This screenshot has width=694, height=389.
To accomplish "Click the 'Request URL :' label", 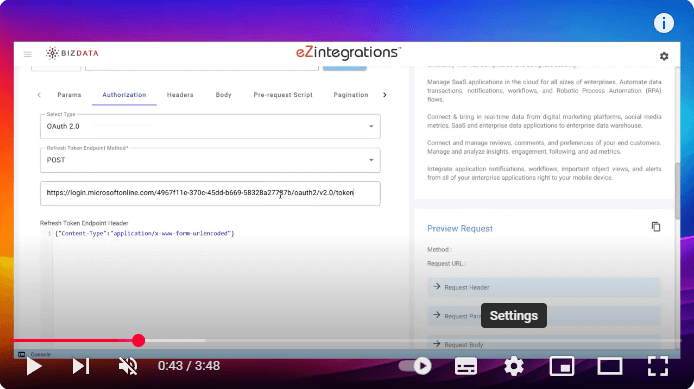I will click(x=446, y=264).
